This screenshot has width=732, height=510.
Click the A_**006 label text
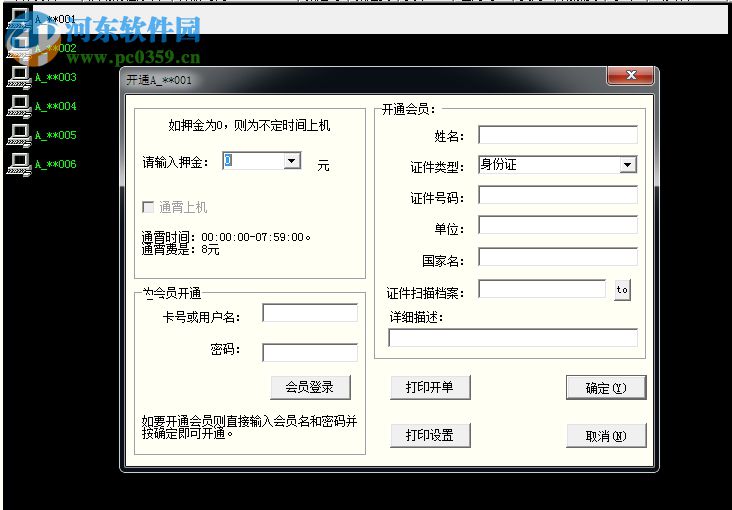55,164
